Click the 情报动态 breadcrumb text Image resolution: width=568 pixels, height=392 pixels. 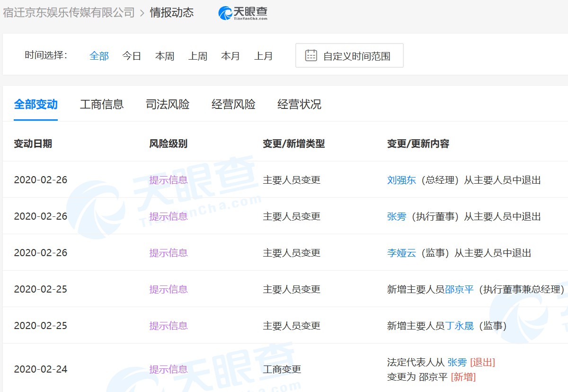[172, 13]
